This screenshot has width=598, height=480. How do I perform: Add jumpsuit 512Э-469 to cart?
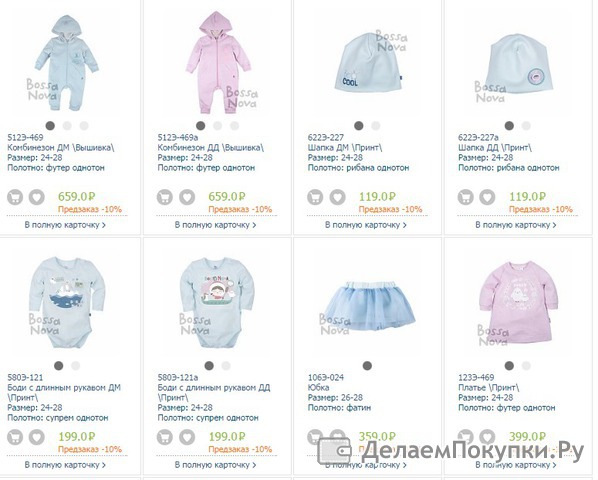tap(15, 197)
